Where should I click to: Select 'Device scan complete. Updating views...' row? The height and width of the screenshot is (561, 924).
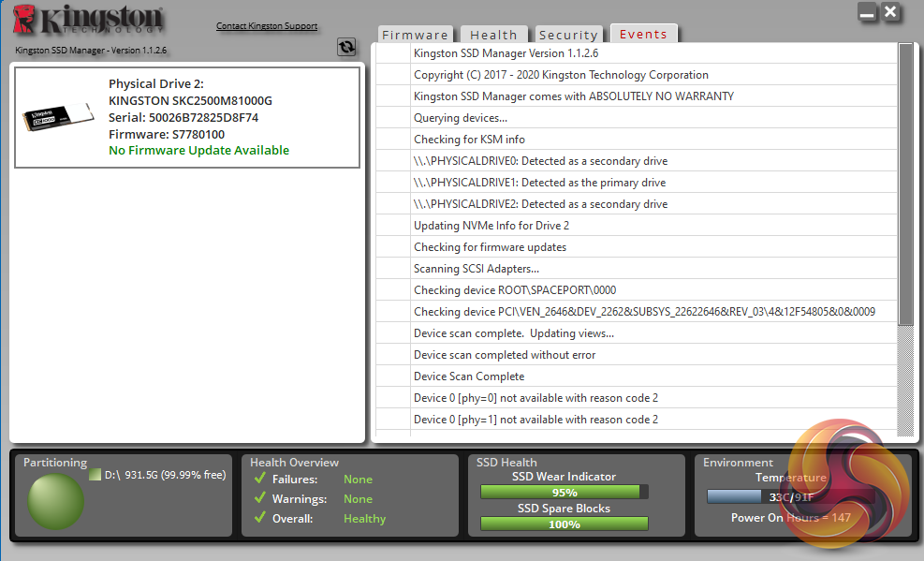click(637, 333)
